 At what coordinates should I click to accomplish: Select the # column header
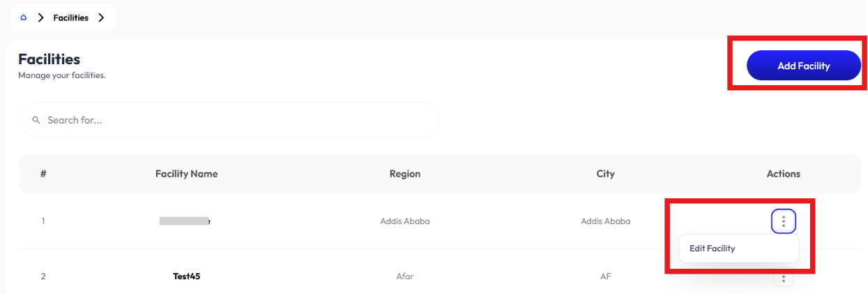(43, 174)
